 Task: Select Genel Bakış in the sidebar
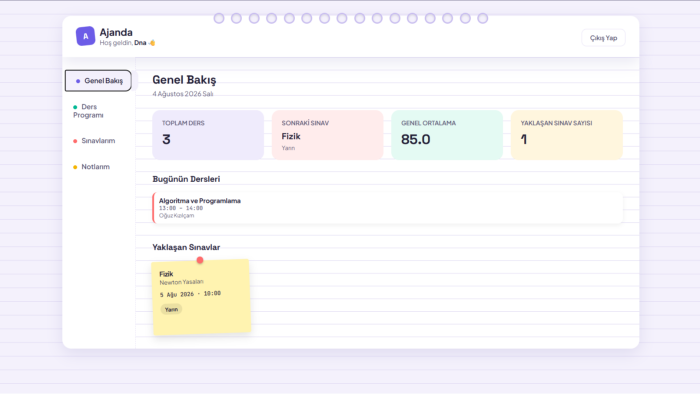pyautogui.click(x=98, y=81)
